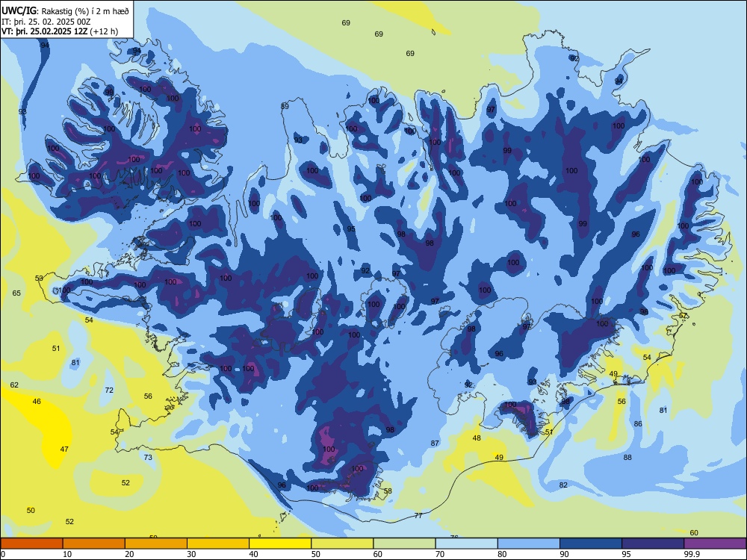Click the '40' legend scale label
Screen dimensions: 747x560
(253, 554)
